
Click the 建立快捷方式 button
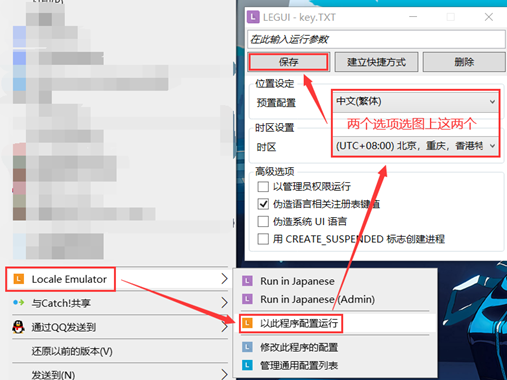click(376, 62)
